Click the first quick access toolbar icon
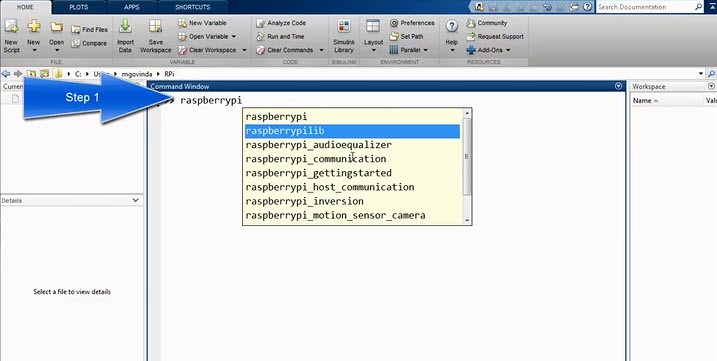The image size is (717, 361). click(479, 7)
